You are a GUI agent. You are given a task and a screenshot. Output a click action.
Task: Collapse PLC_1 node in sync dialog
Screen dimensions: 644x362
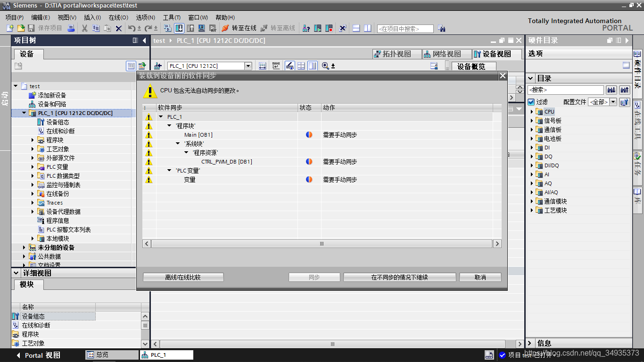[x=161, y=117]
